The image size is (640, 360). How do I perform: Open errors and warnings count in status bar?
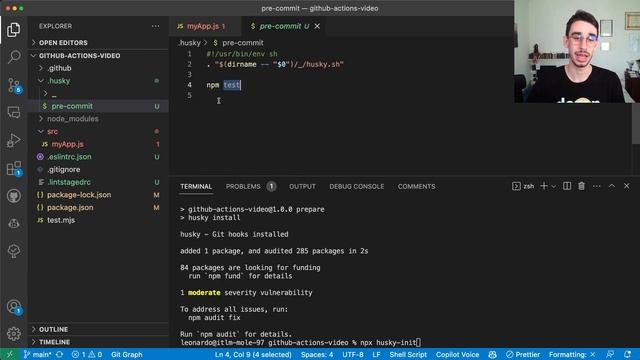click(x=87, y=354)
